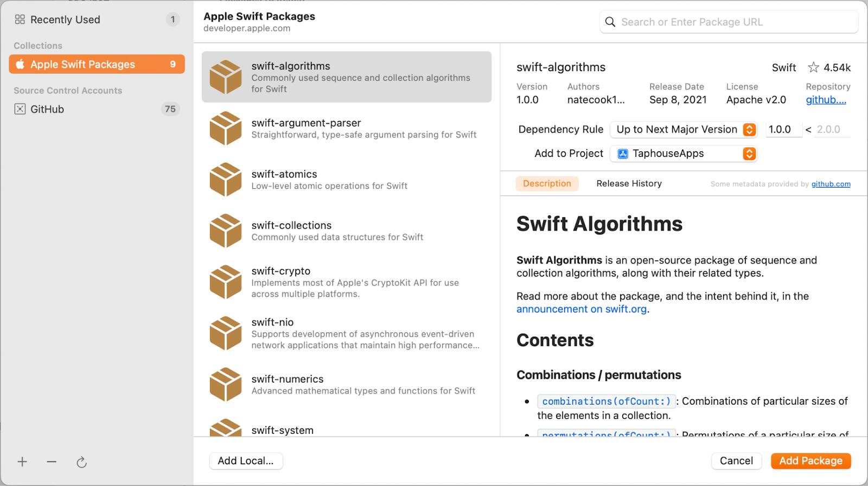Viewport: 868px width, 486px height.
Task: Click the authors value natecook1...
Action: (596, 100)
